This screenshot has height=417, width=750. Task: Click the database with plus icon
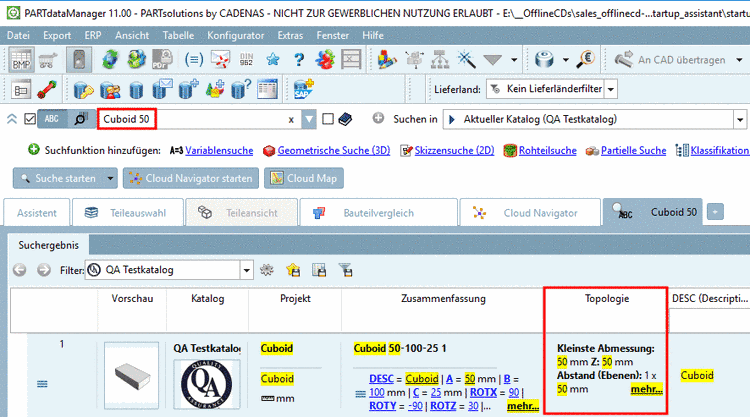tap(188, 89)
